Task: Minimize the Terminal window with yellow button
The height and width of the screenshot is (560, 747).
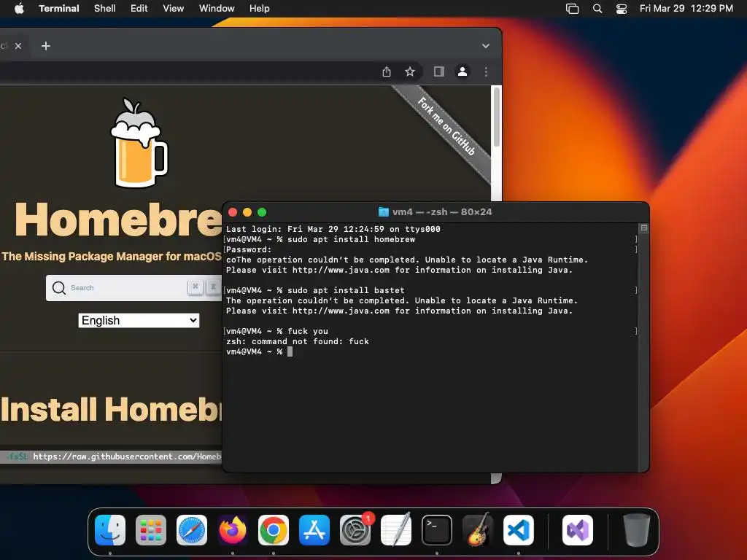Action: [x=247, y=212]
